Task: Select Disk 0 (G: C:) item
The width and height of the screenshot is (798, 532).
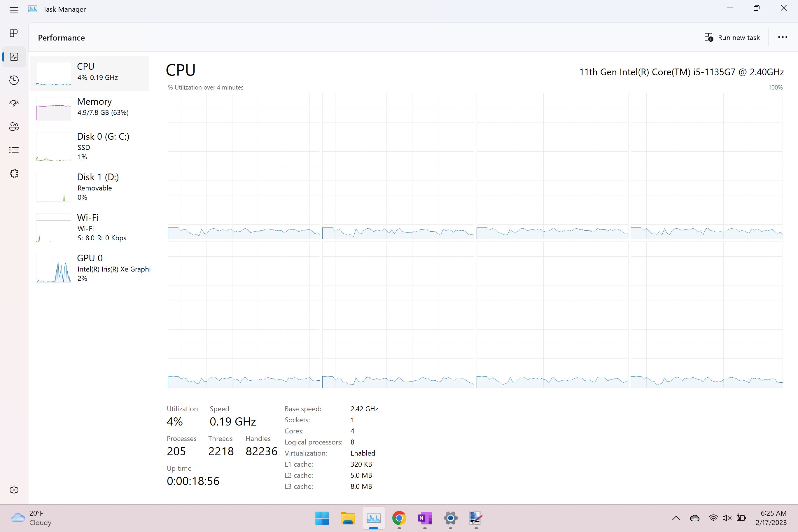Action: click(90, 146)
